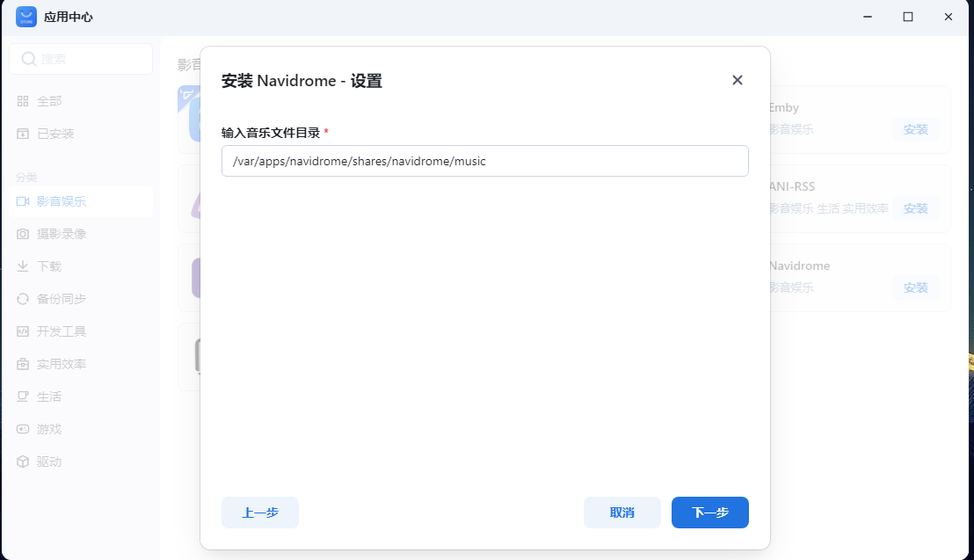
Task: Select the 实用效率 productivity category
Action: click(81, 364)
